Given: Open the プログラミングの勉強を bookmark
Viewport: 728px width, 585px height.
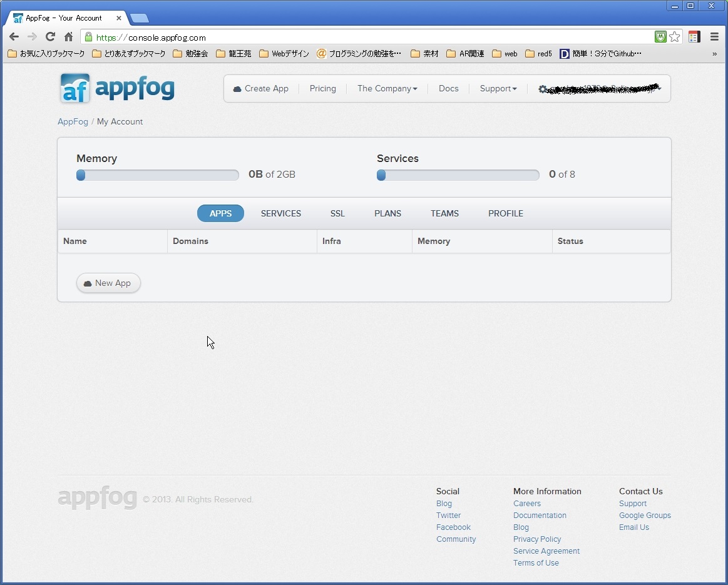Looking at the screenshot, I should tap(359, 54).
